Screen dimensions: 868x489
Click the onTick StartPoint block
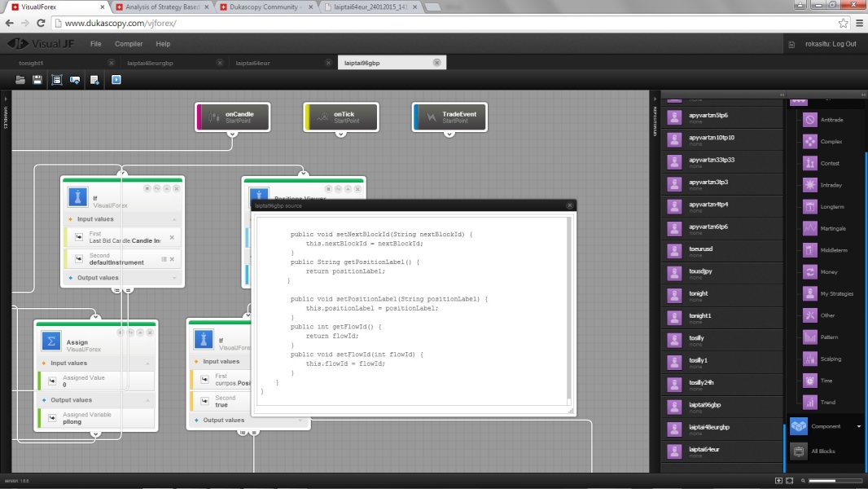[341, 117]
